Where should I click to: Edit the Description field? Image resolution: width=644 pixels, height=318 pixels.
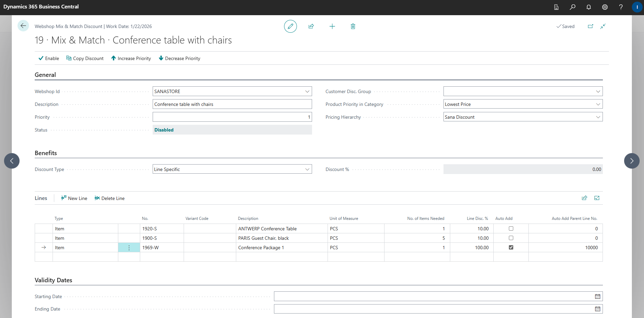pyautogui.click(x=232, y=104)
